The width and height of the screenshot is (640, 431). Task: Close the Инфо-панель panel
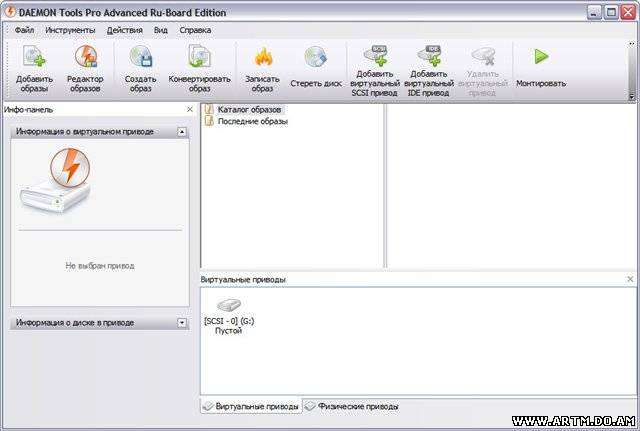tap(190, 109)
